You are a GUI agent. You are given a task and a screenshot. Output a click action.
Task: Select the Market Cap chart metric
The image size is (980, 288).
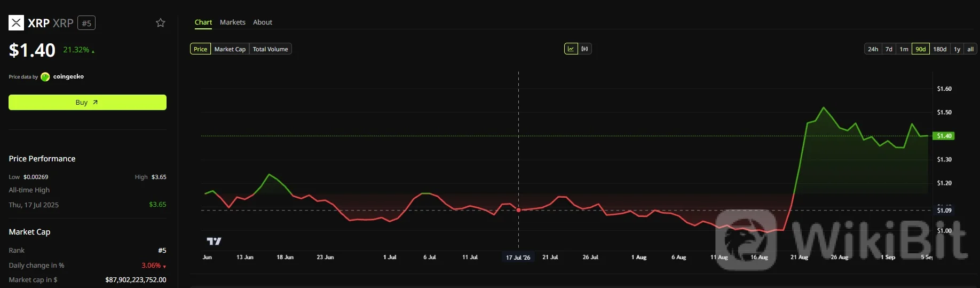point(230,49)
